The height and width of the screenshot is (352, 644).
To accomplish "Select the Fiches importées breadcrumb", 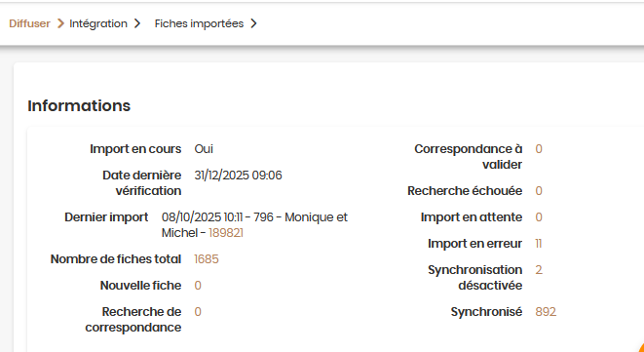I will tap(199, 23).
